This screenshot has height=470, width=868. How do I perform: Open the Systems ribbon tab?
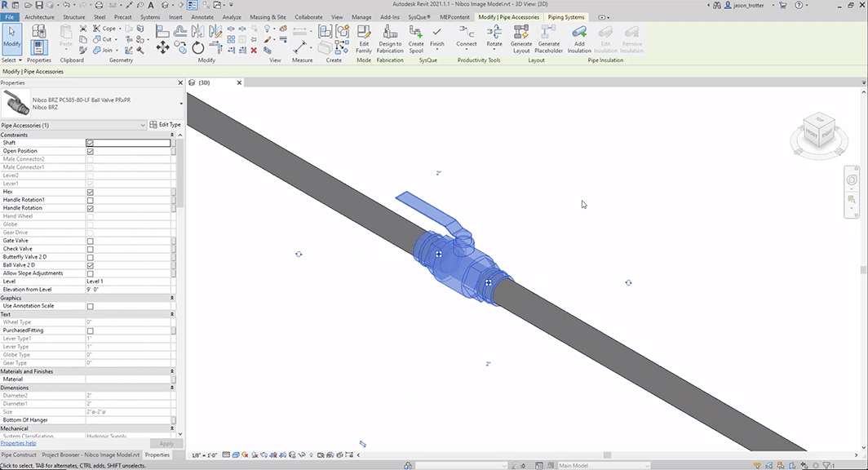[x=149, y=16]
